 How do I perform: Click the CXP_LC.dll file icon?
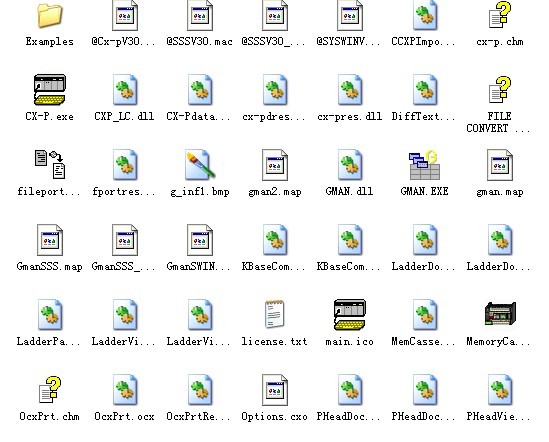click(125, 90)
